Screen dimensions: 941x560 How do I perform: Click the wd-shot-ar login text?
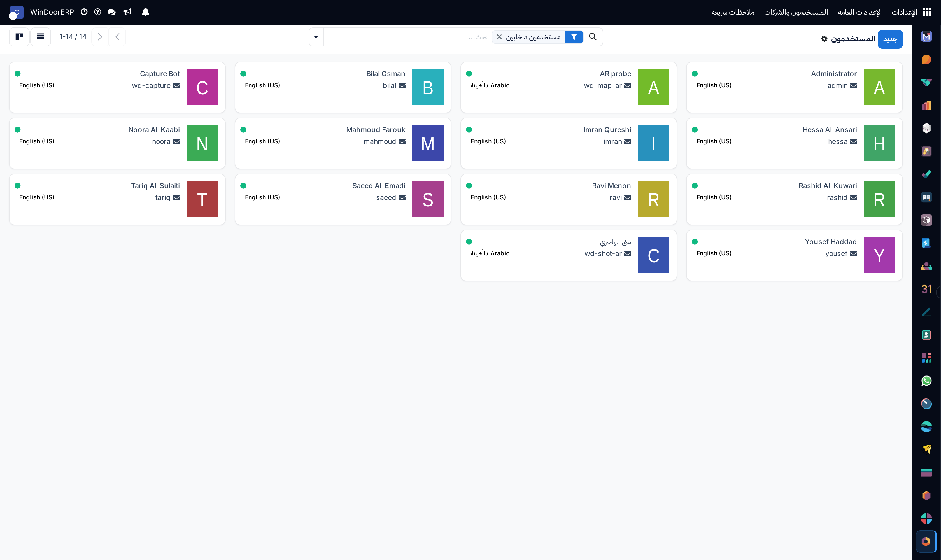click(603, 254)
